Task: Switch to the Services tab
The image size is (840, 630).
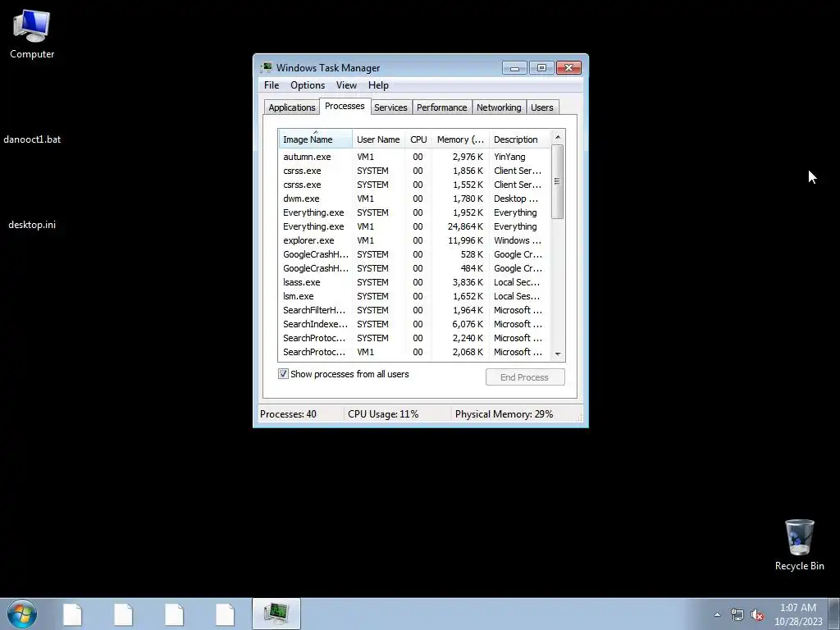Action: coord(390,107)
